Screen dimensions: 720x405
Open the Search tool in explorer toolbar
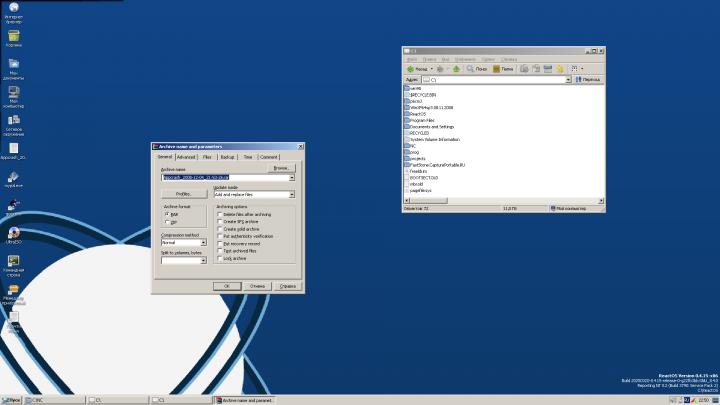(x=477, y=69)
